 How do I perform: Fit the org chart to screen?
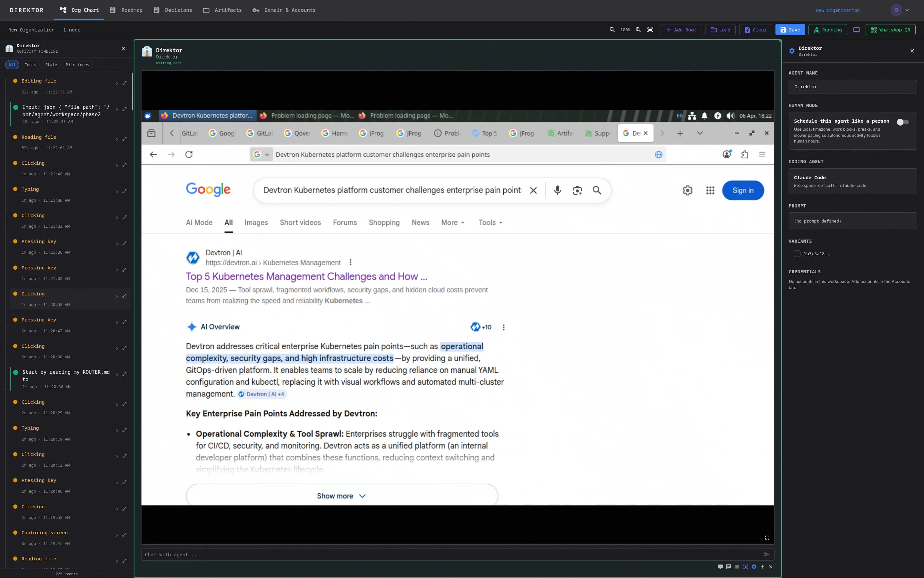tap(650, 30)
